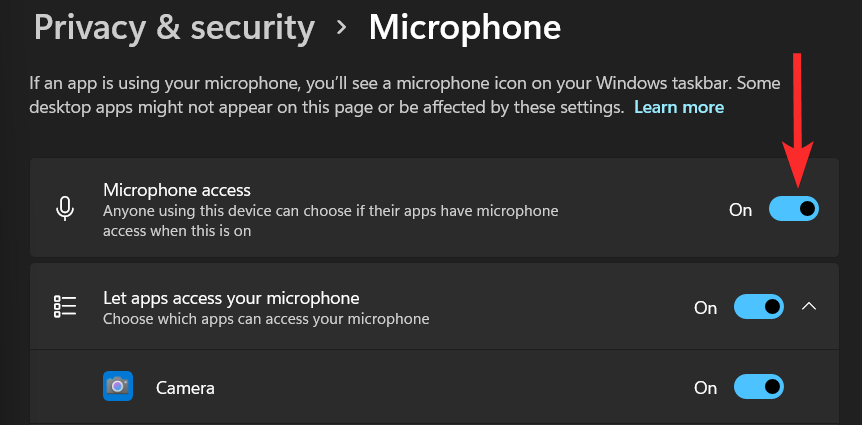Click the On label beside Let apps toggle

pos(705,307)
